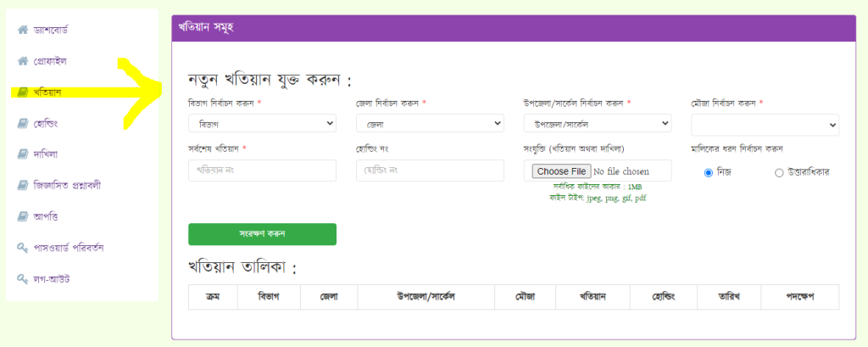Click the key icon beside লগ-আউট
The height and width of the screenshot is (347, 868).
(x=23, y=279)
